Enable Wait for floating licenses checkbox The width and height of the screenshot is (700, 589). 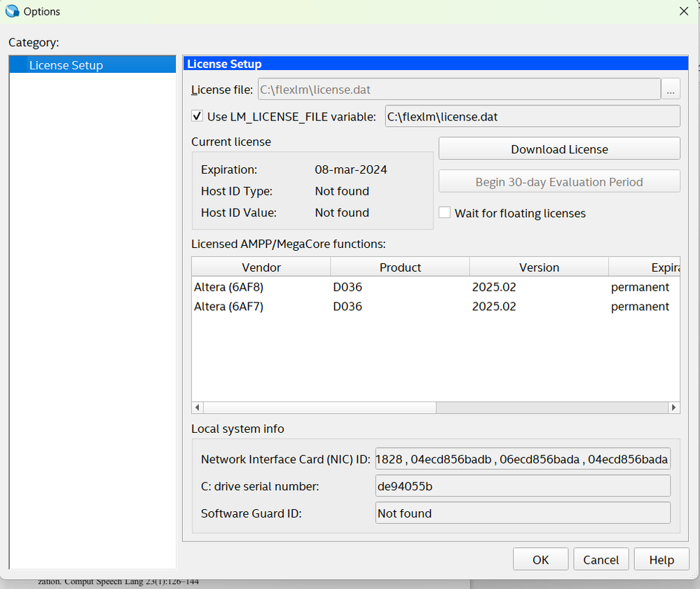[x=445, y=213]
